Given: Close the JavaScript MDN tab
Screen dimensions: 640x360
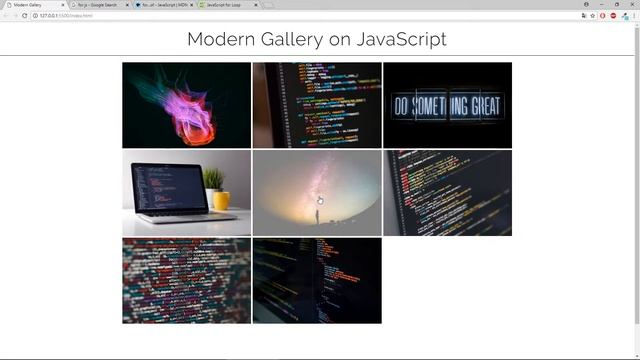Looking at the screenshot, I should tap(191, 5).
